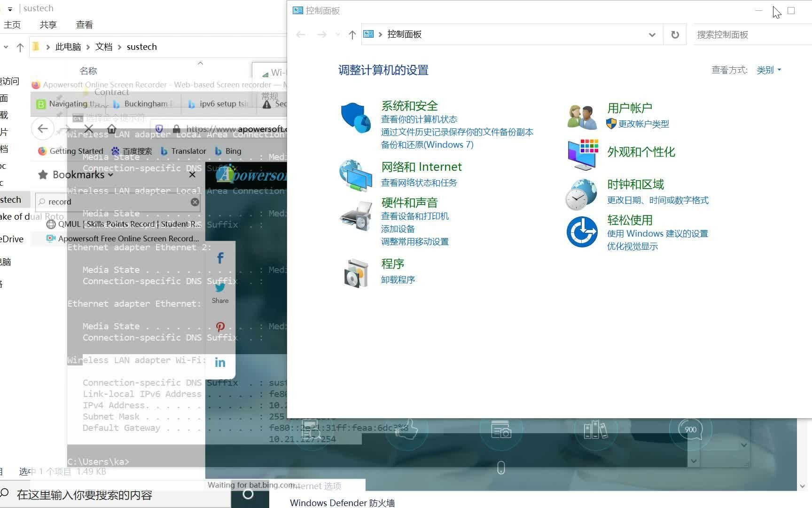Open File Explorer Share (共享) tab

click(48, 25)
